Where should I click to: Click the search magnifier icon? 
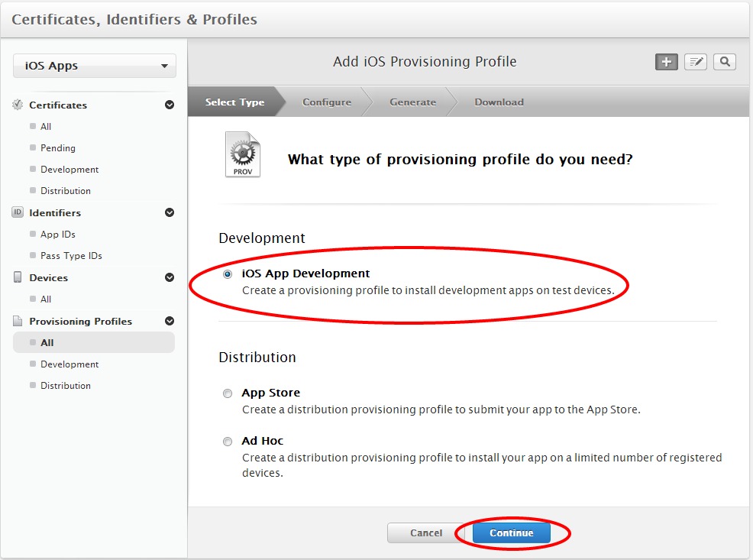click(x=725, y=62)
